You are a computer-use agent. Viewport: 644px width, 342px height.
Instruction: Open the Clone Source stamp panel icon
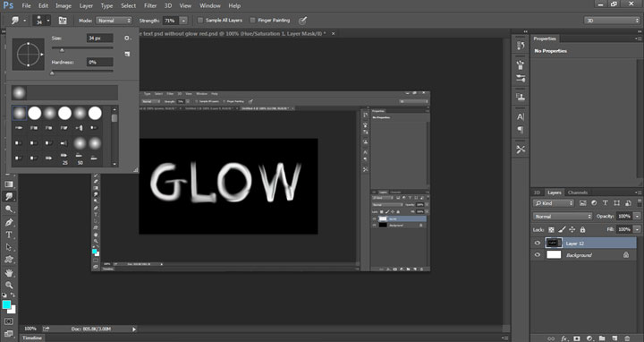pos(521,97)
